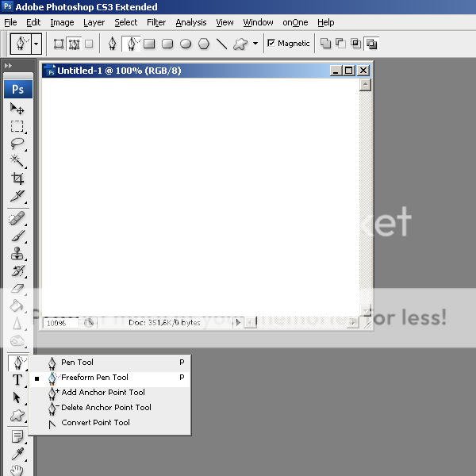
Task: Choose Pen Tool from flyout menu
Action: (110, 363)
